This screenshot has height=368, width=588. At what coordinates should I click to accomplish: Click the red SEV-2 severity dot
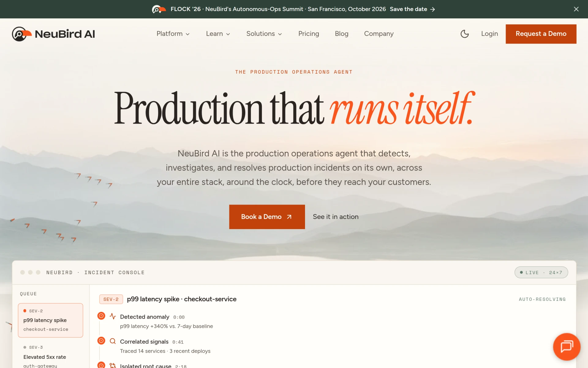(25, 311)
